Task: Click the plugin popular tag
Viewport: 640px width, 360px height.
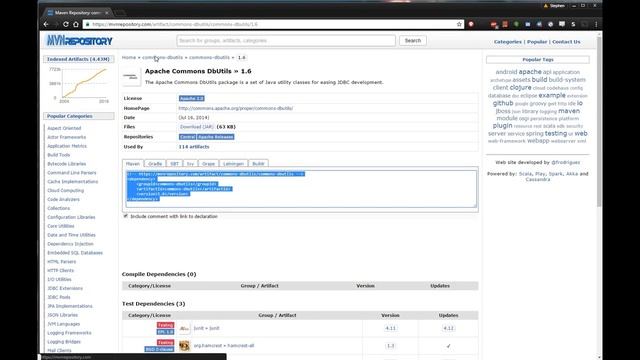Action: pos(502,126)
